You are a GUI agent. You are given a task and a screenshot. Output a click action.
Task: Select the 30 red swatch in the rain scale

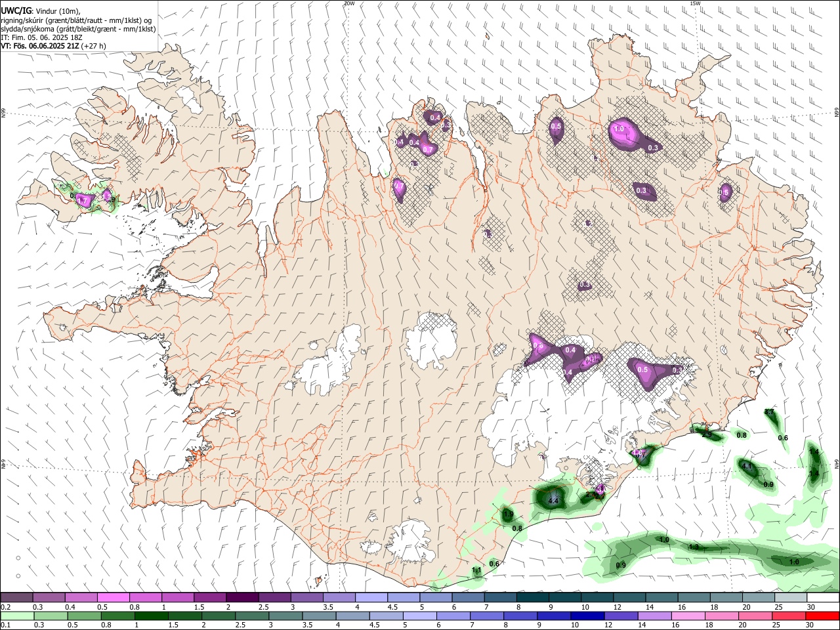823,616
